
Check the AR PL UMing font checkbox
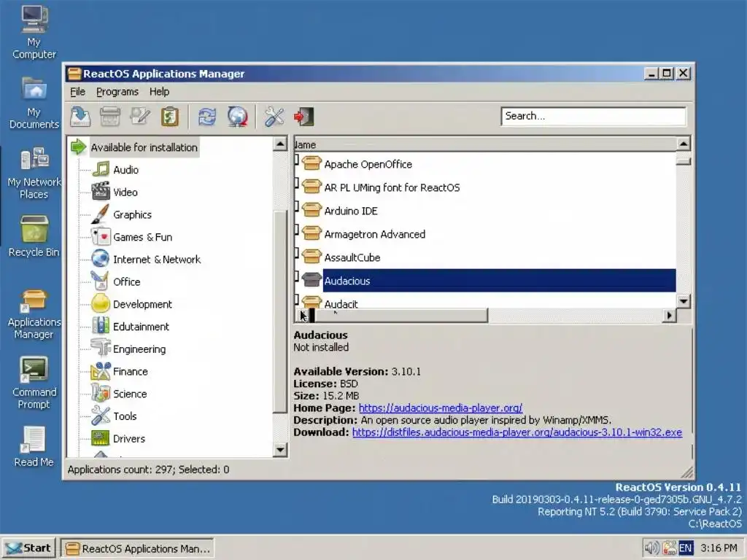point(296,183)
